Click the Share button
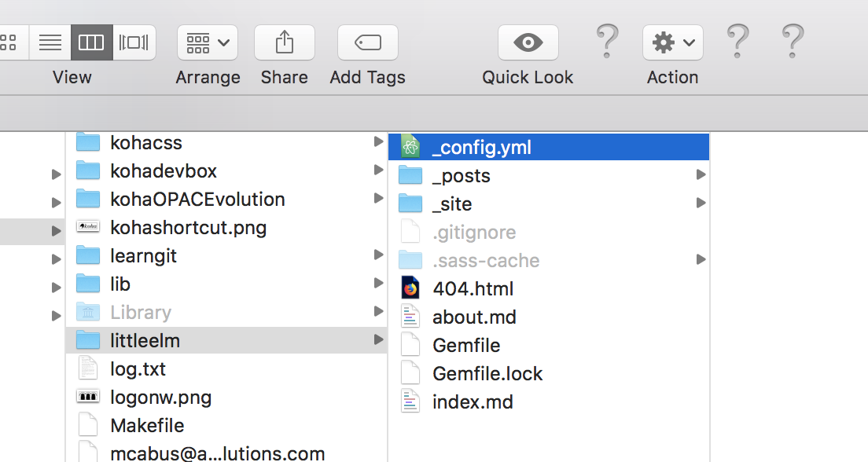 [284, 42]
